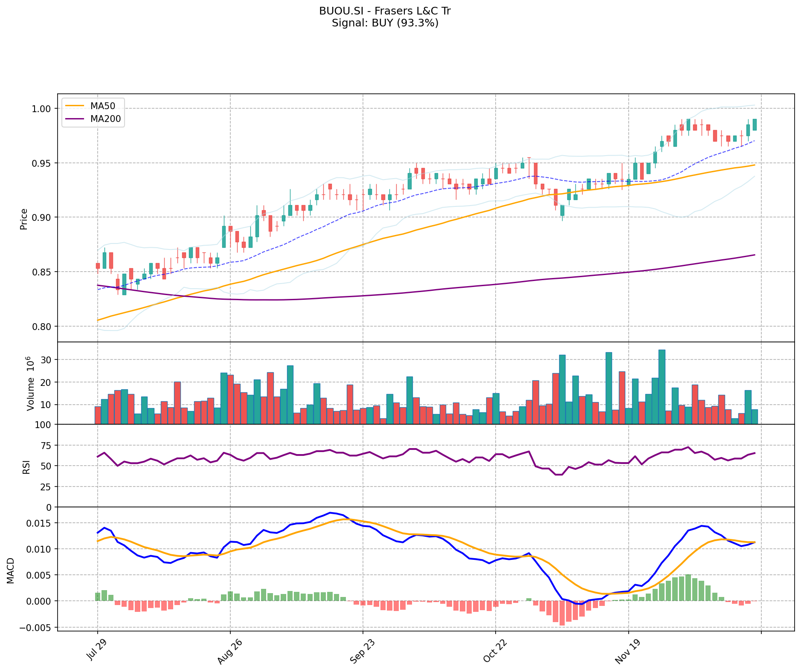Click the Volume y-axis label

point(30,383)
